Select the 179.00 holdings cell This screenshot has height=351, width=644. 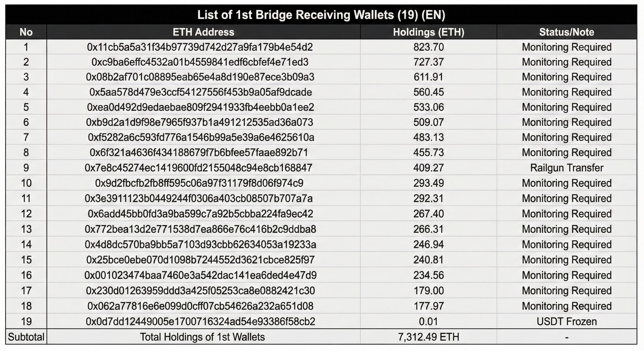(429, 291)
